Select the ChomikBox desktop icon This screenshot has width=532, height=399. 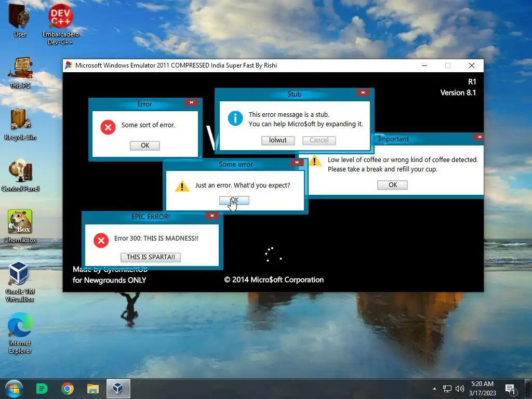point(20,227)
